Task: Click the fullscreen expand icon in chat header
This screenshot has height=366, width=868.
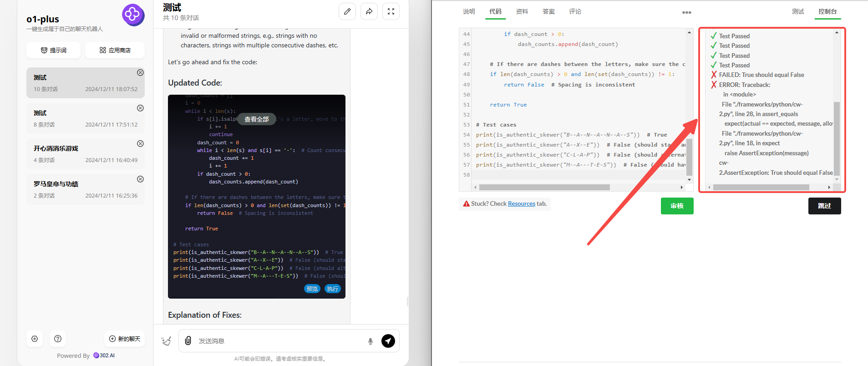Action: (x=391, y=11)
